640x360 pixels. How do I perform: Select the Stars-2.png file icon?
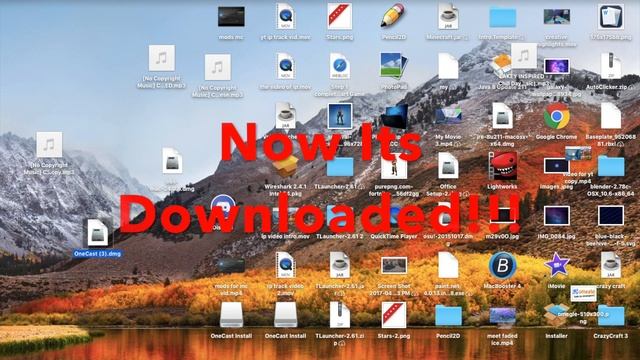click(x=393, y=315)
